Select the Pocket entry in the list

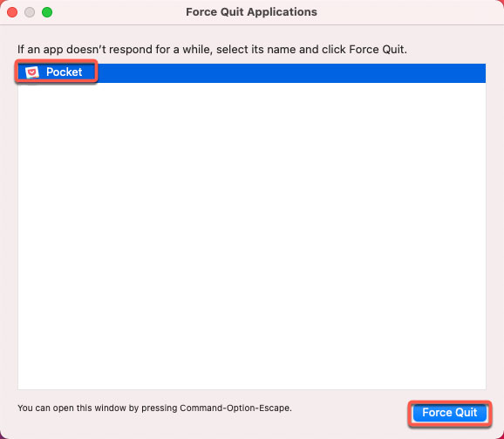point(252,73)
